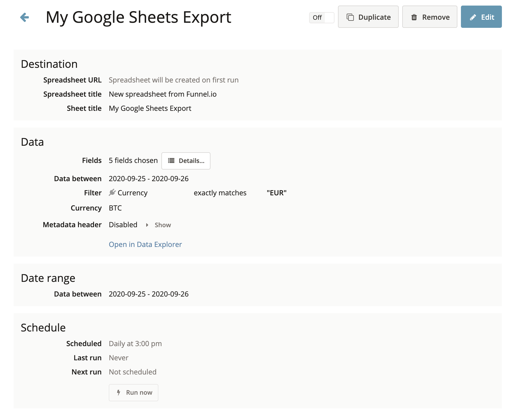Click the Remove button
510x420 pixels.
pos(430,17)
